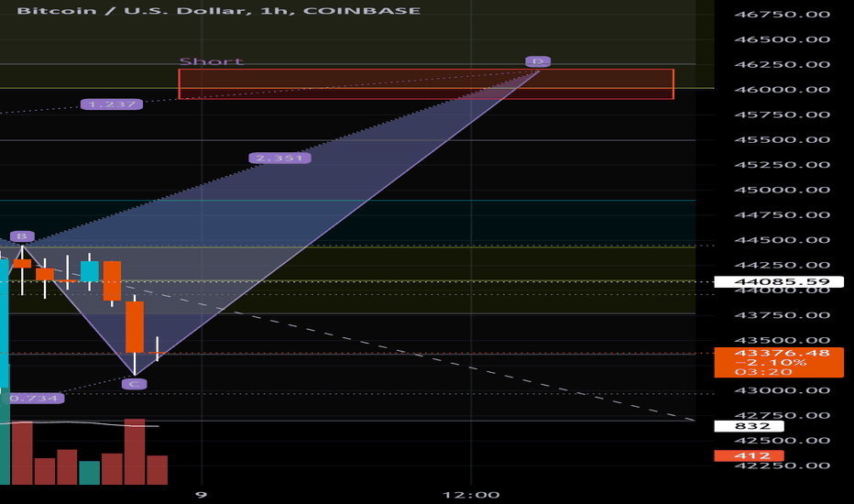Click the 1.237 ratio label
The width and height of the screenshot is (854, 504).
coord(112,104)
